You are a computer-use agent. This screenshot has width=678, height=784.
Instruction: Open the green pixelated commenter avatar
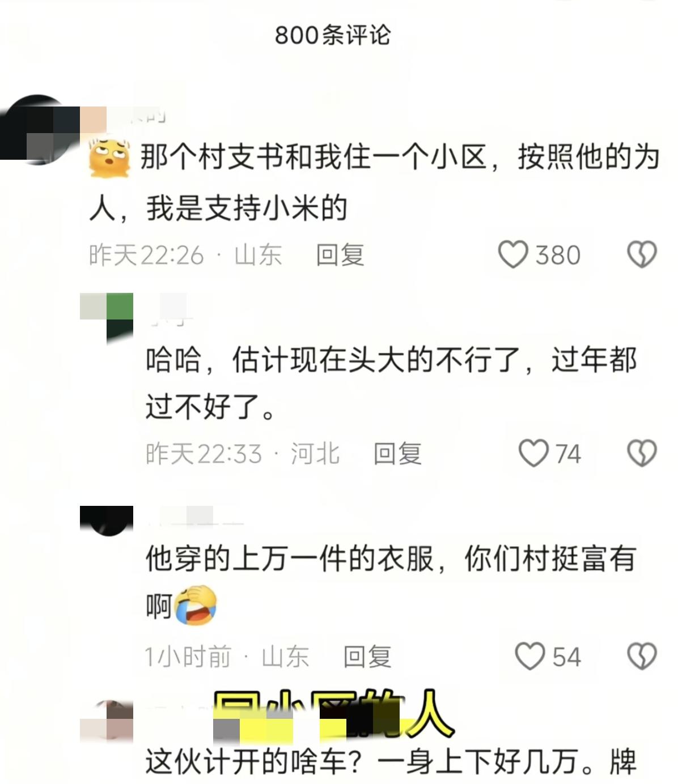pyautogui.click(x=107, y=318)
